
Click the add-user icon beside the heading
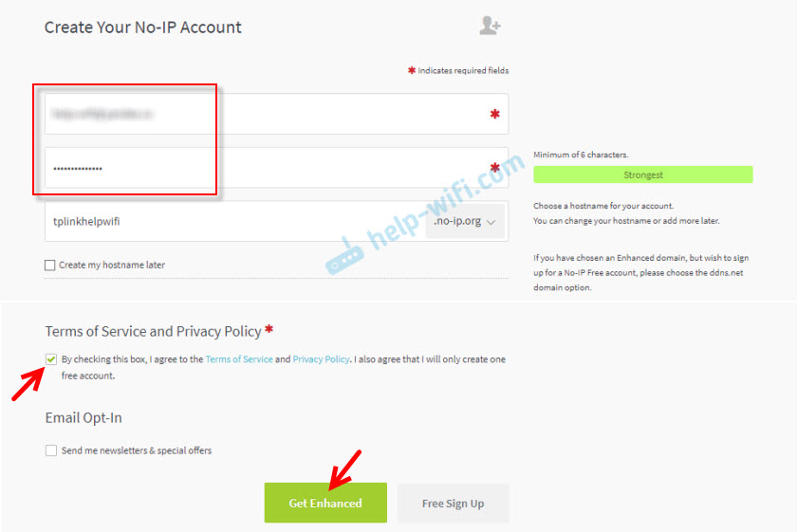point(490,26)
